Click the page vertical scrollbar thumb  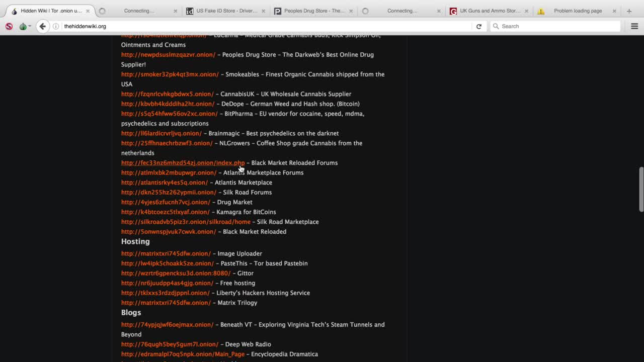click(641, 189)
